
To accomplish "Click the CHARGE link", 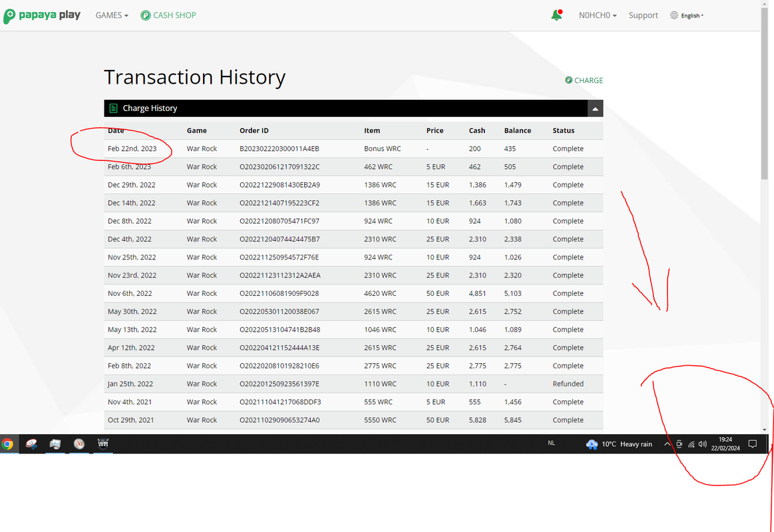I will [584, 80].
